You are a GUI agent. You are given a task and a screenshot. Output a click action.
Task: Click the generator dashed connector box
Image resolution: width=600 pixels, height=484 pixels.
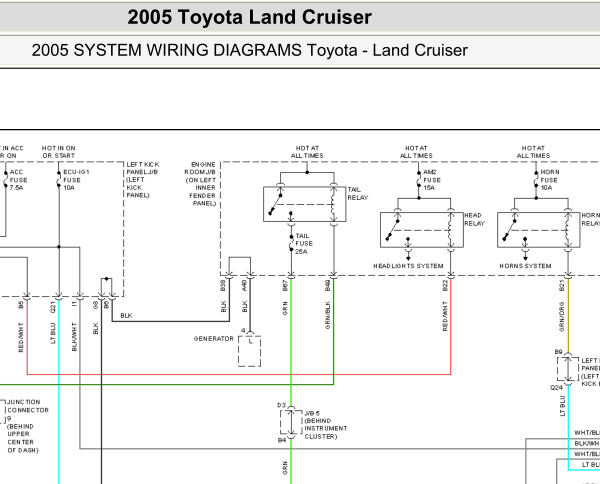(249, 351)
